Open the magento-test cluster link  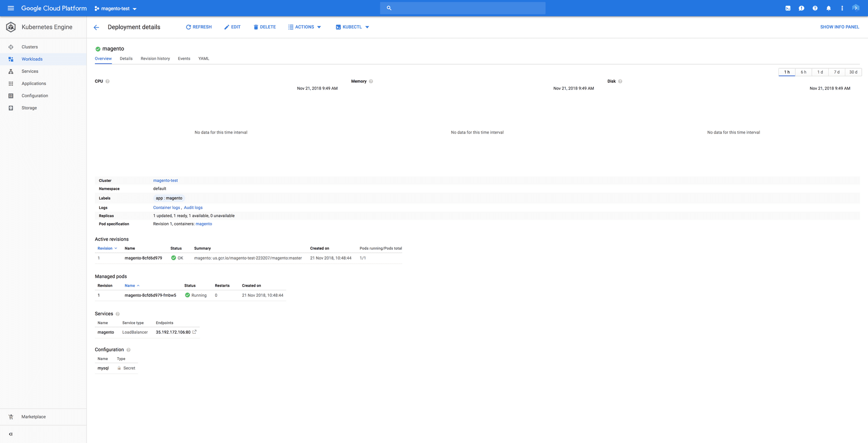tap(165, 181)
